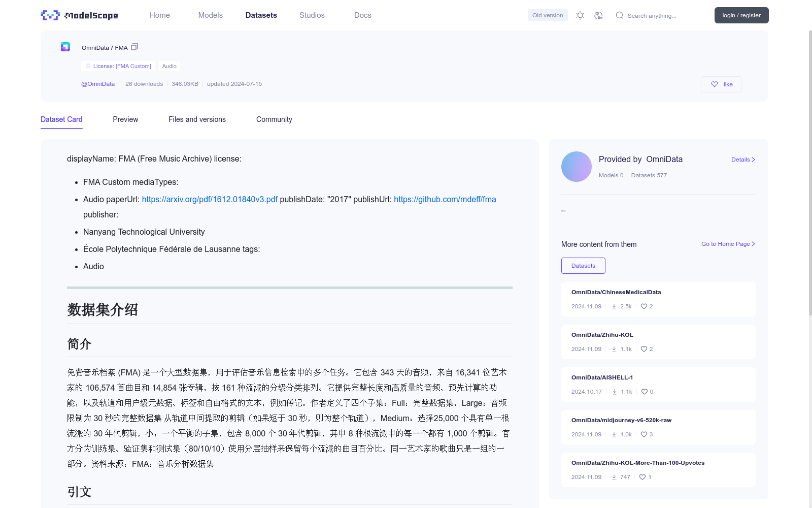Click download icon on midjourney-v6-520k-raw card
This screenshot has width=812, height=508.
[614, 434]
